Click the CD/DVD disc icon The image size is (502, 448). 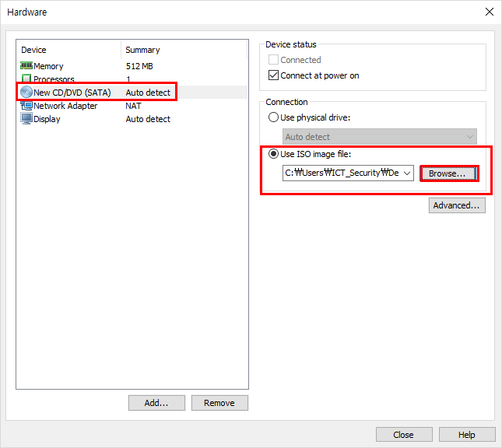(26, 92)
